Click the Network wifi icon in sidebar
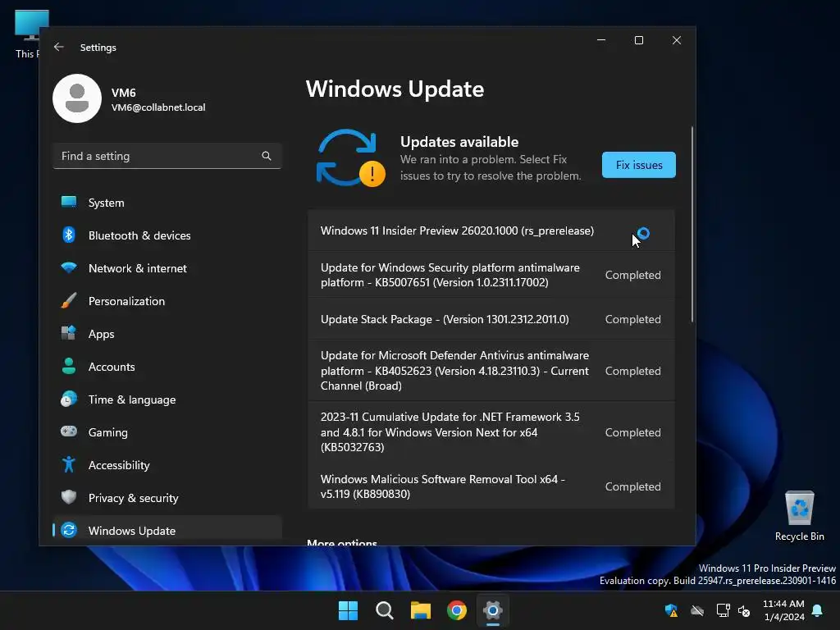The height and width of the screenshot is (630, 840). pos(69,267)
